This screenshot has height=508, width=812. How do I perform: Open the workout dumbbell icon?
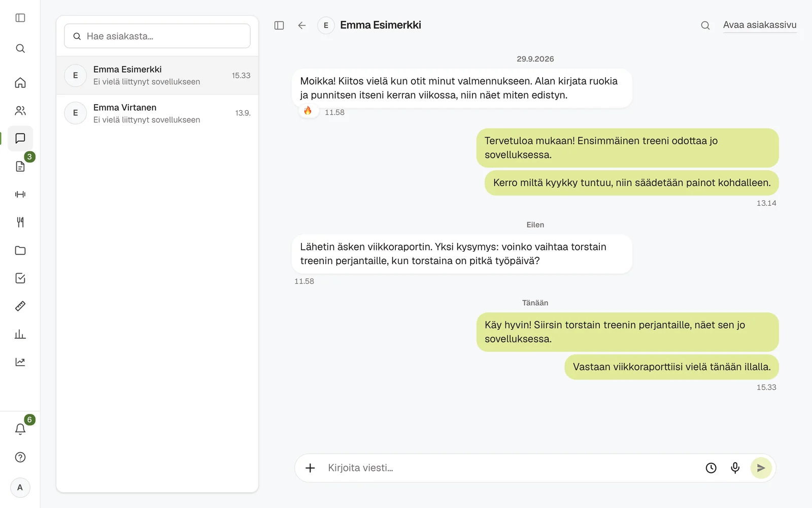click(20, 194)
